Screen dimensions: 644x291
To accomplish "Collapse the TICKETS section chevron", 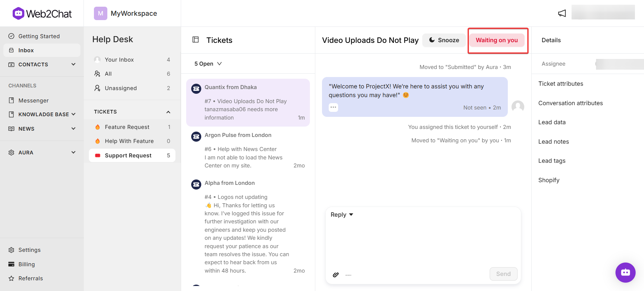I will coord(168,112).
